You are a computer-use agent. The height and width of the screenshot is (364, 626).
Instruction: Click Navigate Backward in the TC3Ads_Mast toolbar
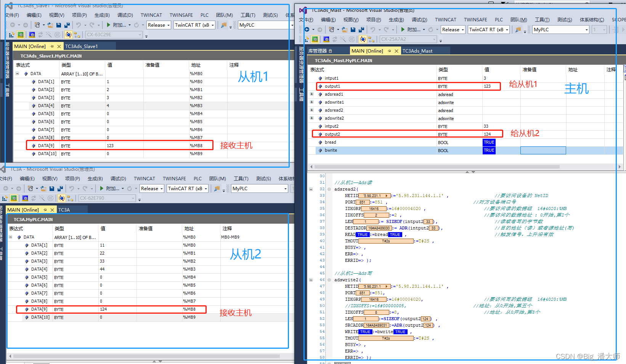coord(307,30)
